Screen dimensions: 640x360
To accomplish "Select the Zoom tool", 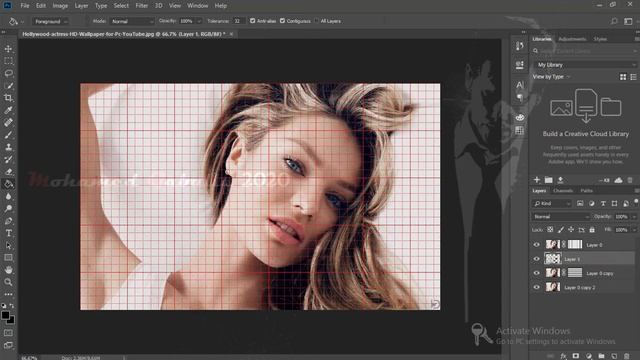I will tap(8, 282).
